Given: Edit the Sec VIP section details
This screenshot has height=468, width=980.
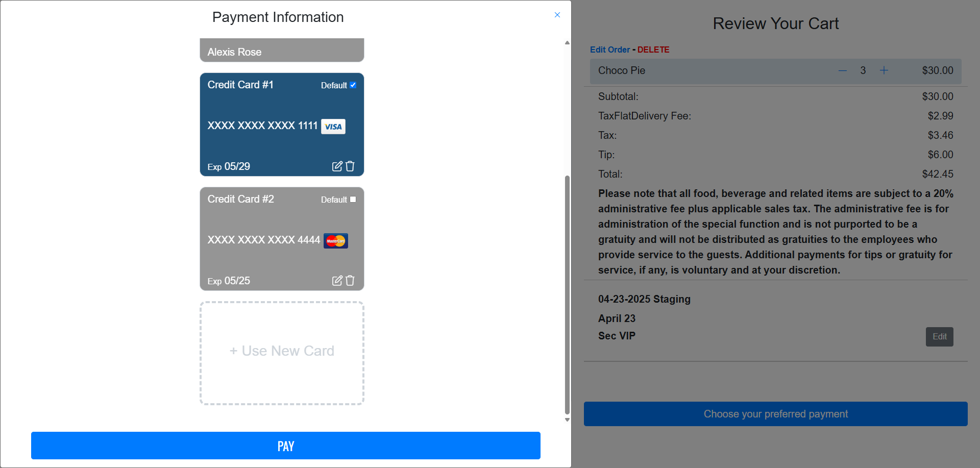Looking at the screenshot, I should click(939, 336).
